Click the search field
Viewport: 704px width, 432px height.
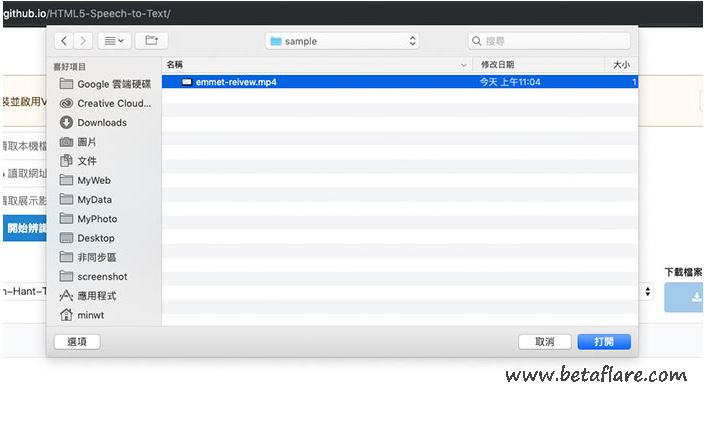549,41
